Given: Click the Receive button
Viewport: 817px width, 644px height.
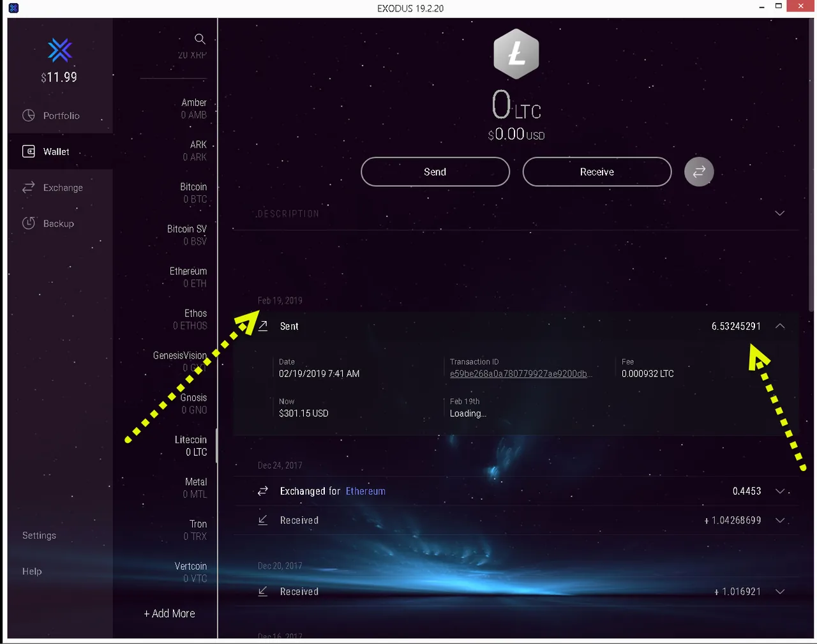Looking at the screenshot, I should [x=597, y=172].
